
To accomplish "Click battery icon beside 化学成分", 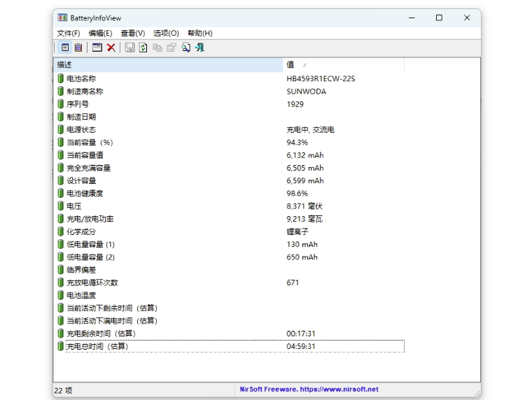I will [x=60, y=231].
